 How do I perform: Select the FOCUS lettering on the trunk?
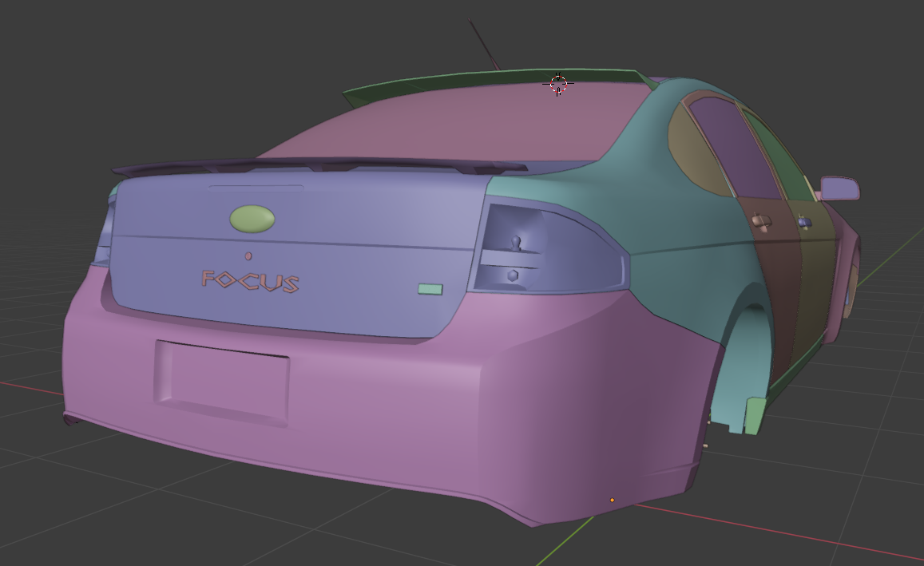click(x=251, y=281)
